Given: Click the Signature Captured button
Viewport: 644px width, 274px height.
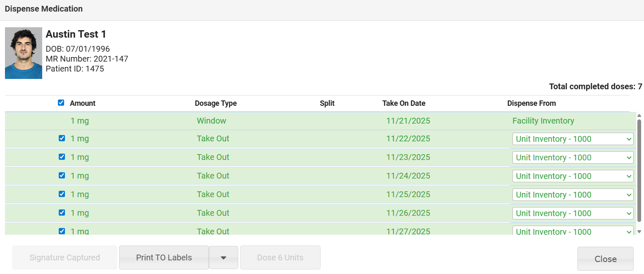Looking at the screenshot, I should coord(65,257).
